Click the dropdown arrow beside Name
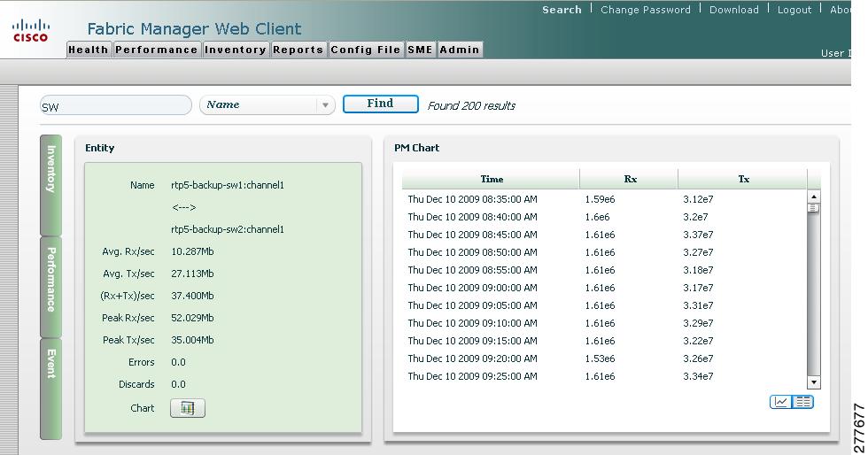868x455 pixels. click(x=326, y=105)
